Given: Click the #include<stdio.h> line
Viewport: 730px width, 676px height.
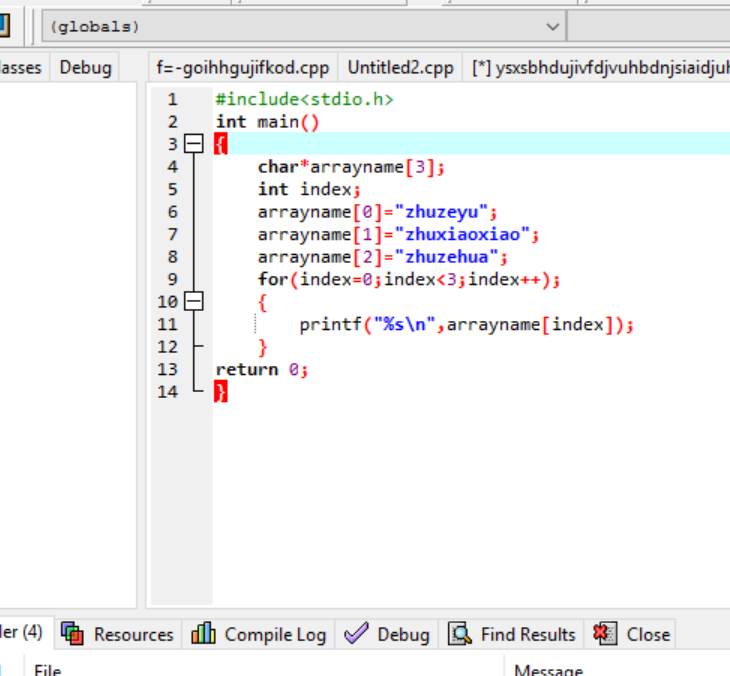Looking at the screenshot, I should coord(304,99).
